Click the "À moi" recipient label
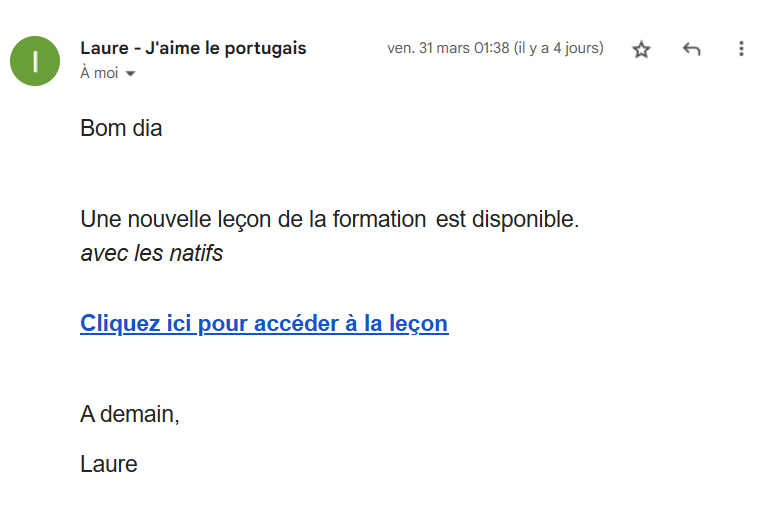The image size is (771, 514). point(99,73)
